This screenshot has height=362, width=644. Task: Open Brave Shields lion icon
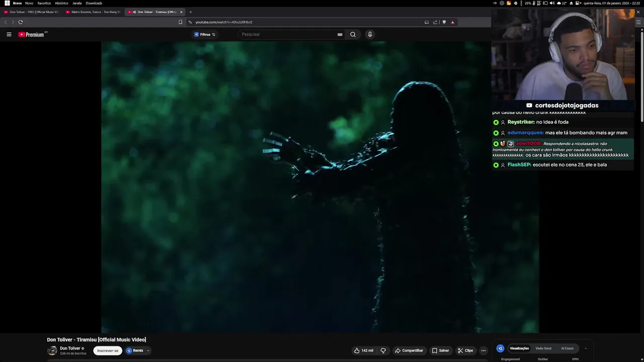(444, 22)
